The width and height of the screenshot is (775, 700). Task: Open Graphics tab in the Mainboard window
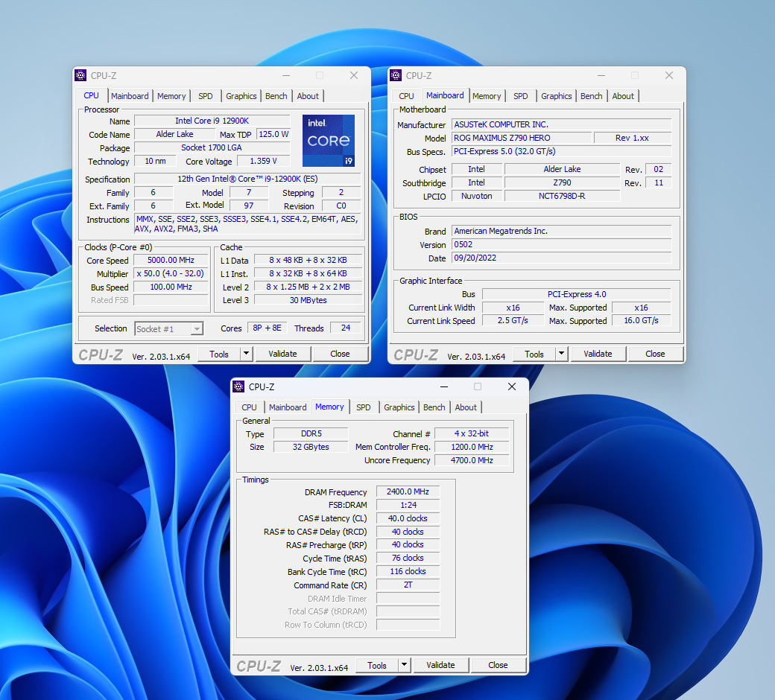[556, 96]
